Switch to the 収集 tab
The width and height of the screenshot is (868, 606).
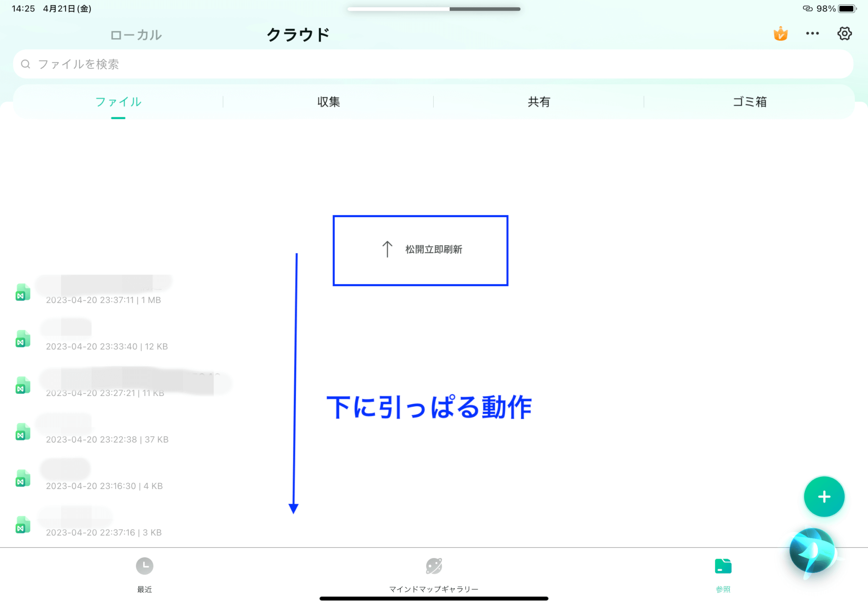click(328, 102)
